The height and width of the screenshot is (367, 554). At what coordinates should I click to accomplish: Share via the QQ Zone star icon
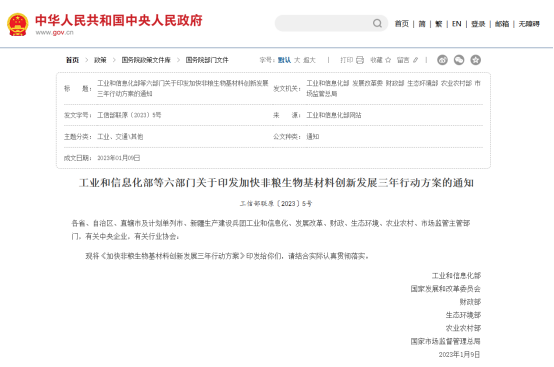[x=476, y=60]
